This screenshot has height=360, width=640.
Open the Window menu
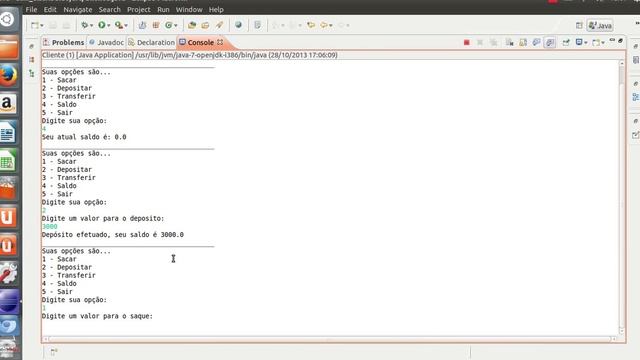coord(189,9)
